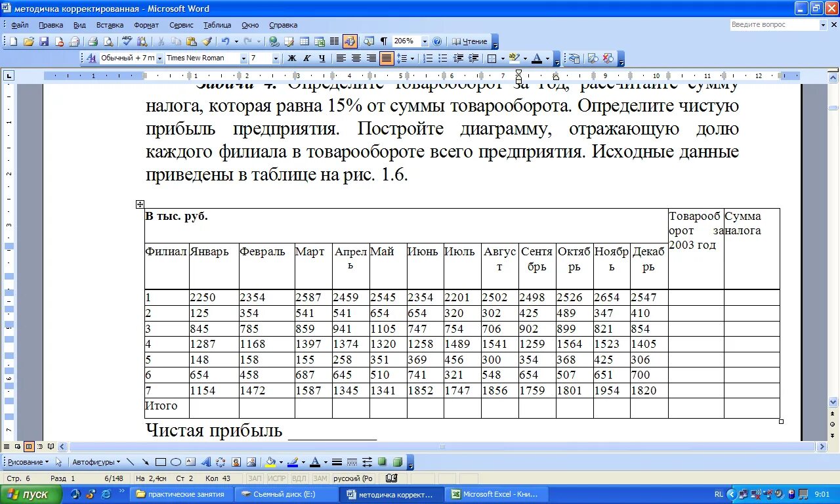Align paragraph text to the left
Viewport: 840px width, 504px height.
point(341,58)
